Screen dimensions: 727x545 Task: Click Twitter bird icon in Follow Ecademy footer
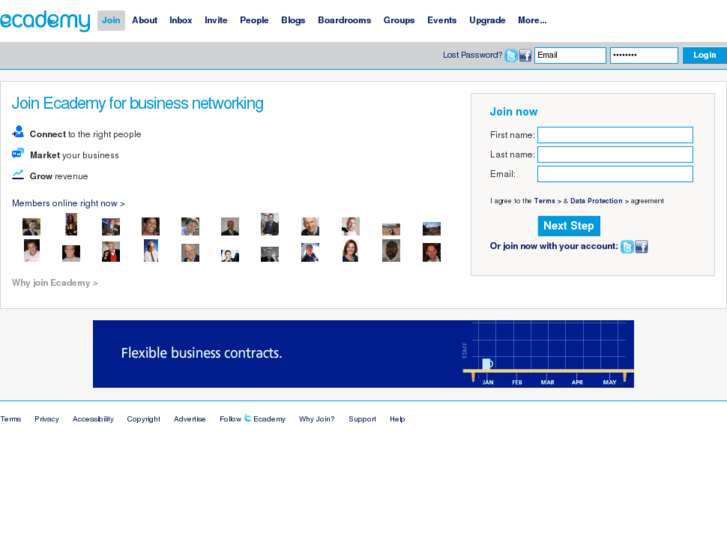pyautogui.click(x=248, y=418)
